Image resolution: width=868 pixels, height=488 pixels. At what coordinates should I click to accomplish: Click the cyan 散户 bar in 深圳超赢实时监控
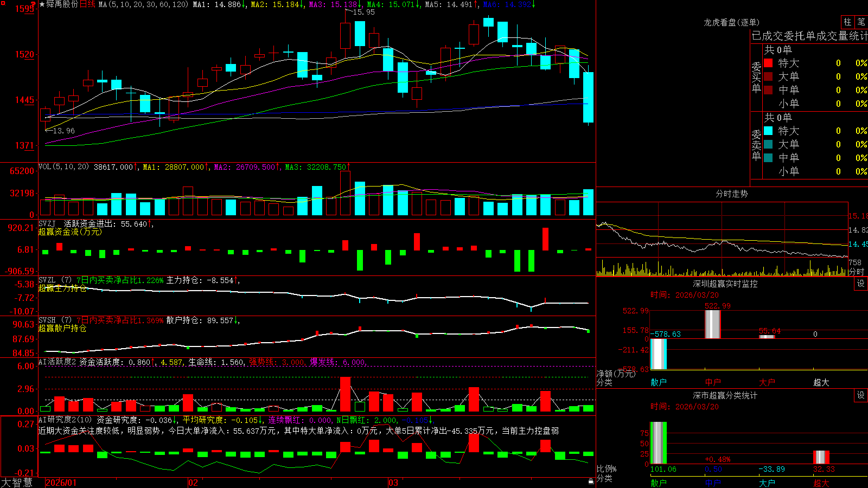659,354
